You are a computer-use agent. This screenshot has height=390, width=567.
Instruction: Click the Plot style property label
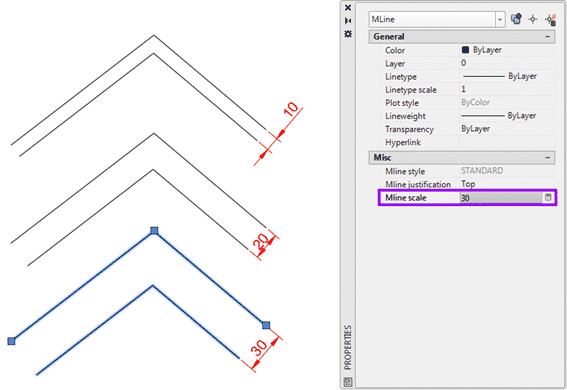pyautogui.click(x=402, y=103)
